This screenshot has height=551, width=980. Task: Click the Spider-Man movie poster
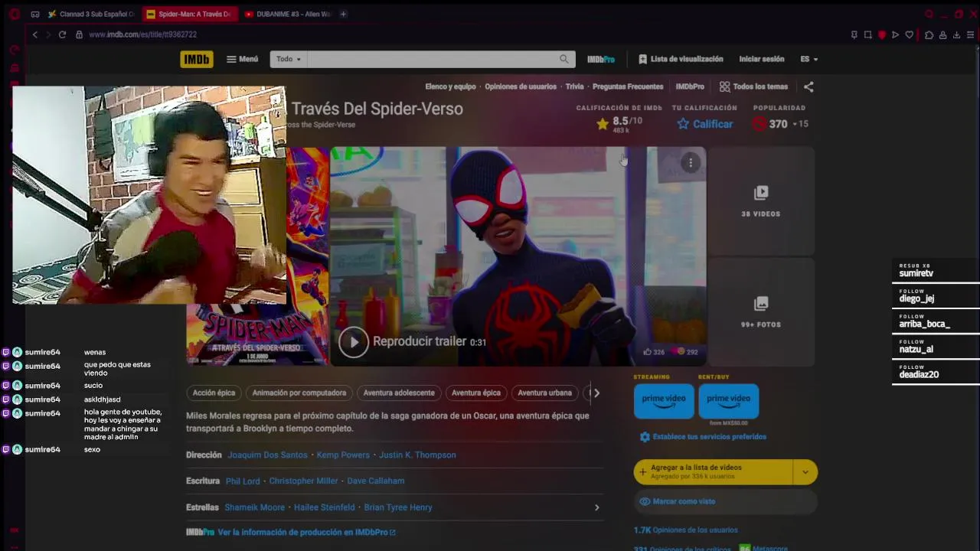coord(258,334)
